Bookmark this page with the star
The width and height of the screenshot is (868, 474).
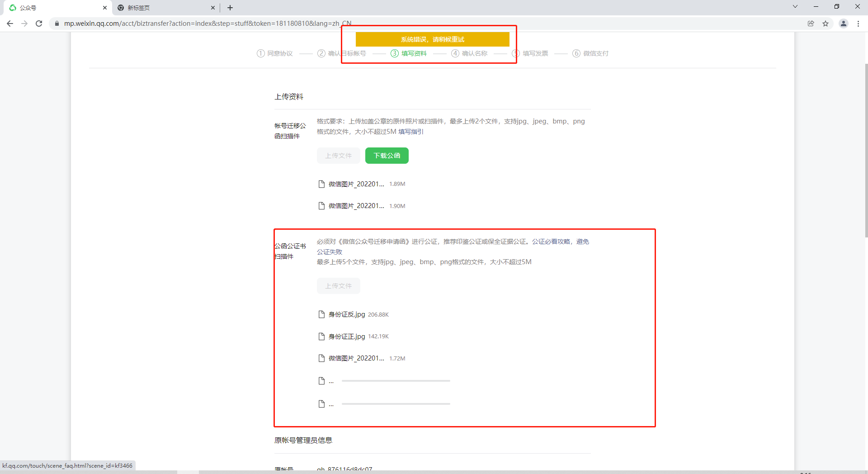(x=826, y=24)
